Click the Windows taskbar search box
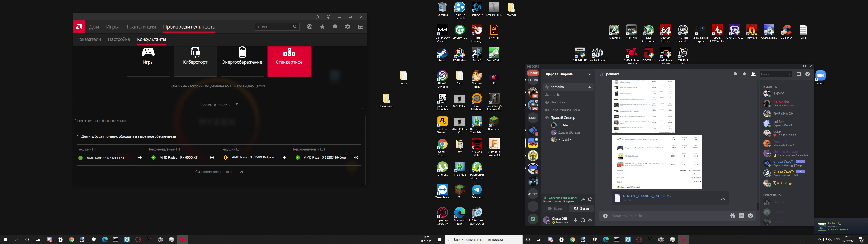The width and height of the screenshot is (868, 244). (484, 240)
